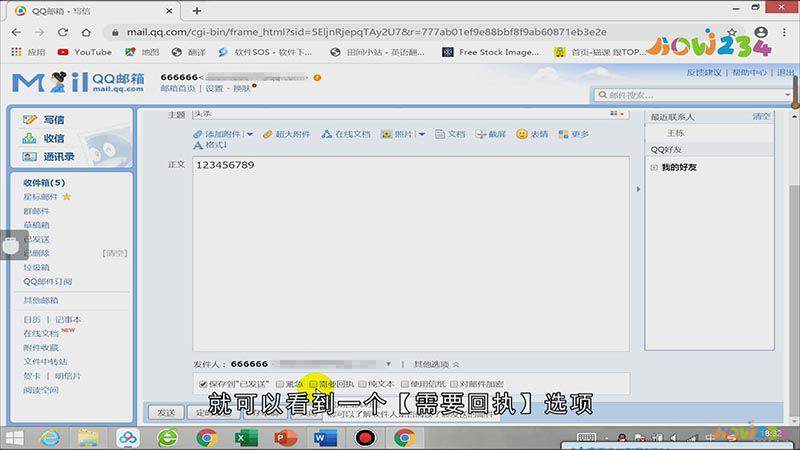This screenshot has height=450, width=800.
Task: Click the browser home icon
Action: 86,32
